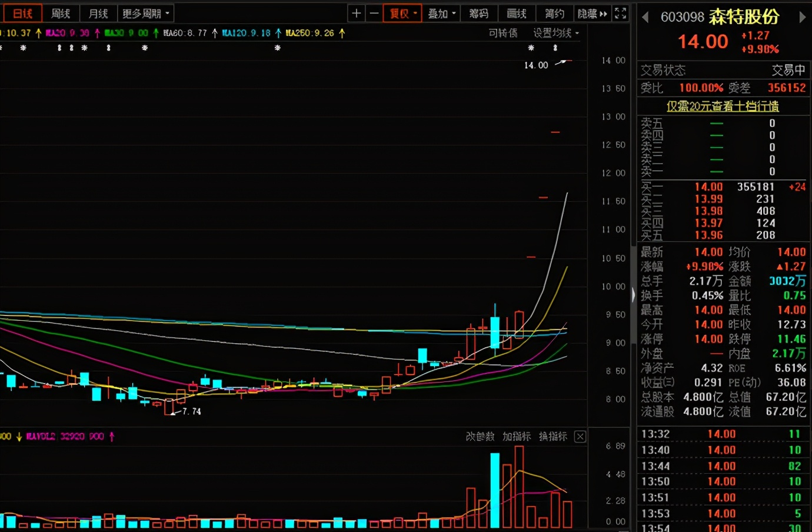Screen dimensions: 812x532
Task: Open the 叠加 overlay dropdown
Action: click(441, 13)
